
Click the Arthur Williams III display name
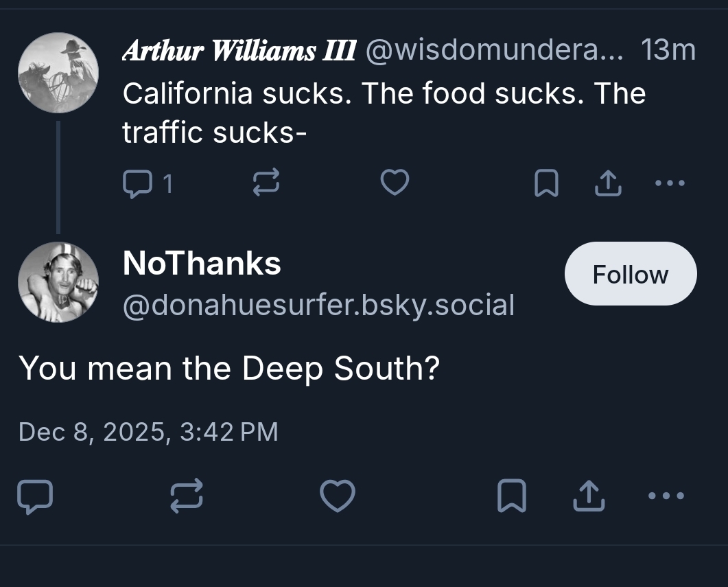(239, 50)
